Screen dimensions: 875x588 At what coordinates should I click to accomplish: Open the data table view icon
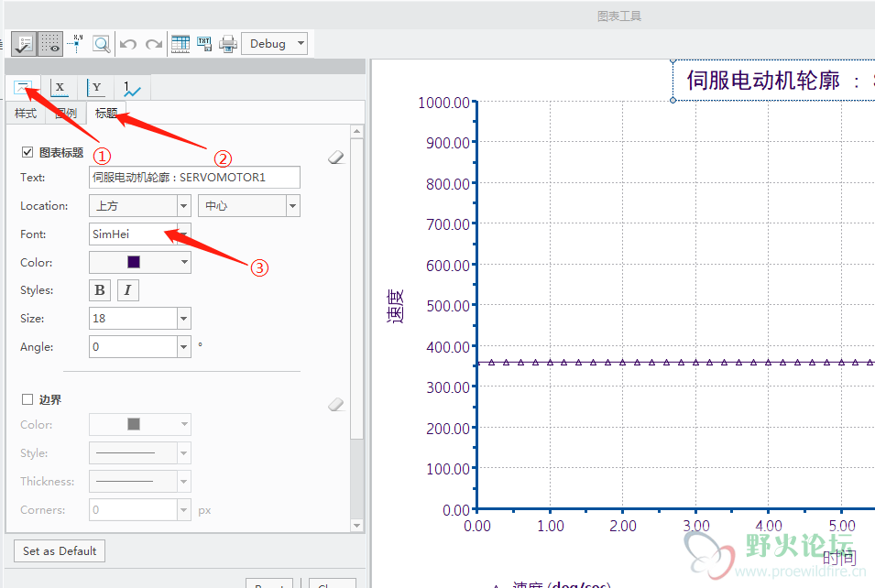(x=180, y=44)
